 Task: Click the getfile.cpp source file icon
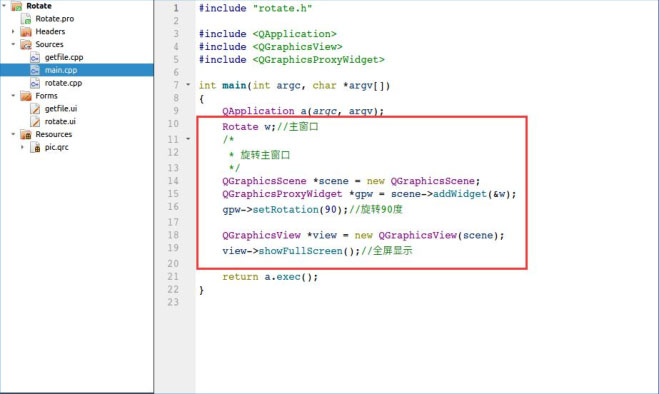[35, 57]
